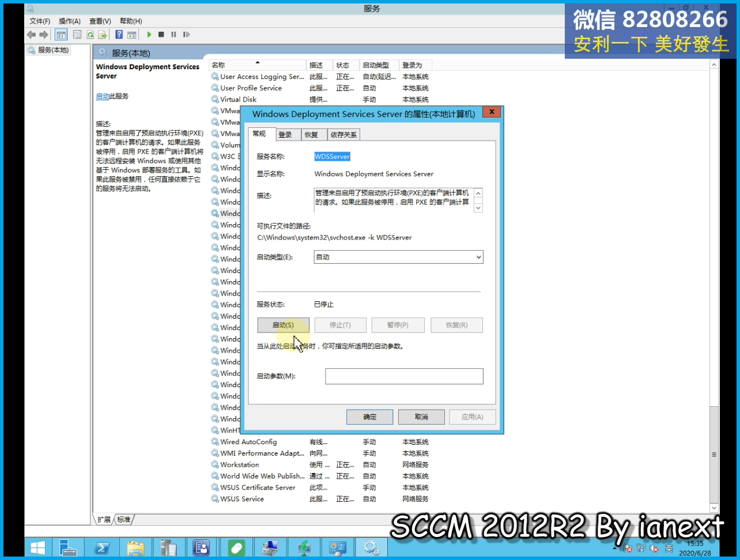Click the gear icon beside Virtual Disk
This screenshot has height=560, width=740.
215,100
